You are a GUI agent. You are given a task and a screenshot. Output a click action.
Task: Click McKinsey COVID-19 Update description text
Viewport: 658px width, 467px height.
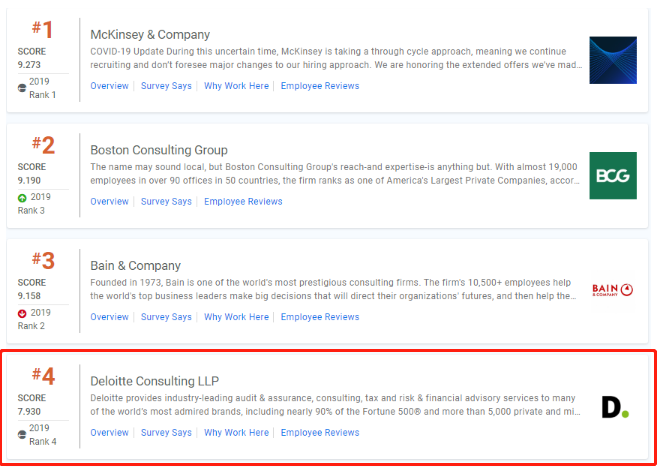(x=336, y=58)
